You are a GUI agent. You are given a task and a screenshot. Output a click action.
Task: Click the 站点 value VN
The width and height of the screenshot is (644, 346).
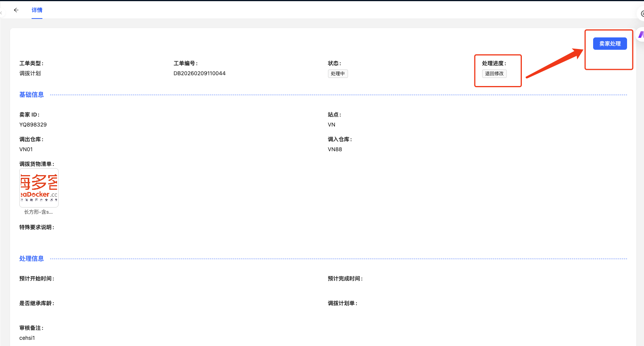331,125
